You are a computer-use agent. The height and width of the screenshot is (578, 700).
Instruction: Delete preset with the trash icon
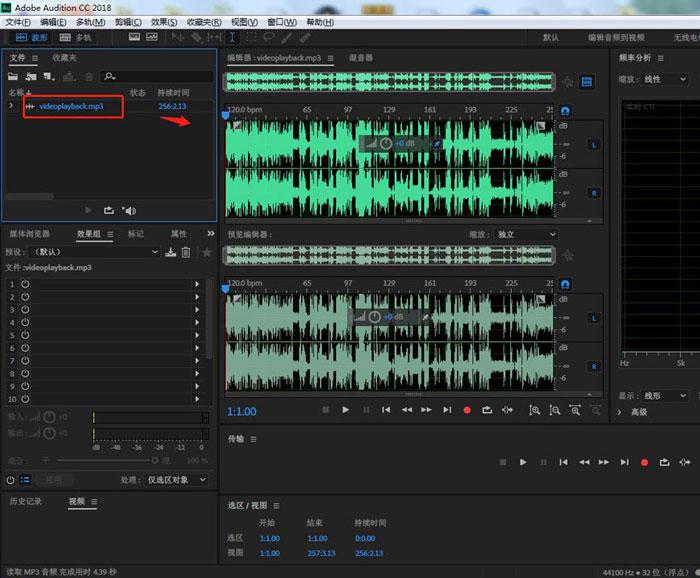pyautogui.click(x=185, y=252)
